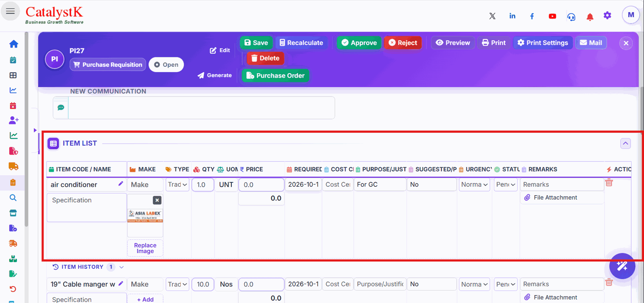Open the grid layout icon in sidebar

click(x=13, y=75)
